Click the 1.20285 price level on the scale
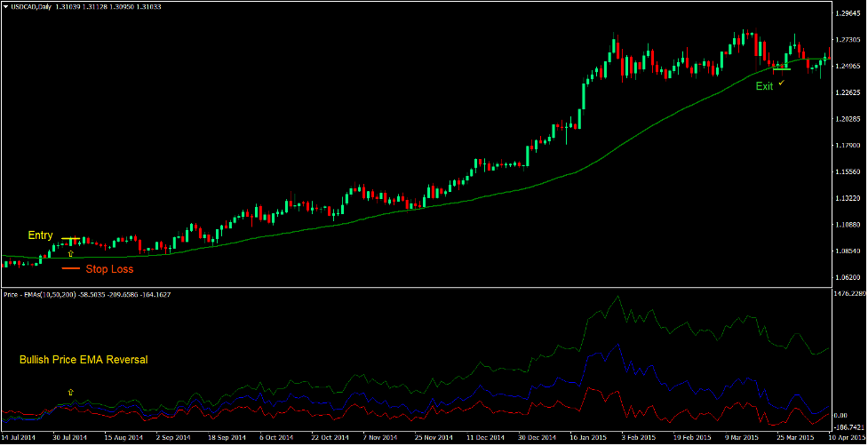Screen dimensions: 868x446 (x=848, y=119)
